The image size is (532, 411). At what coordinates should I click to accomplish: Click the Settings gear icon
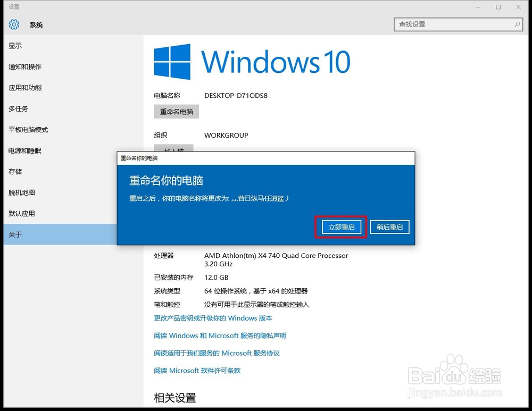pos(14,24)
